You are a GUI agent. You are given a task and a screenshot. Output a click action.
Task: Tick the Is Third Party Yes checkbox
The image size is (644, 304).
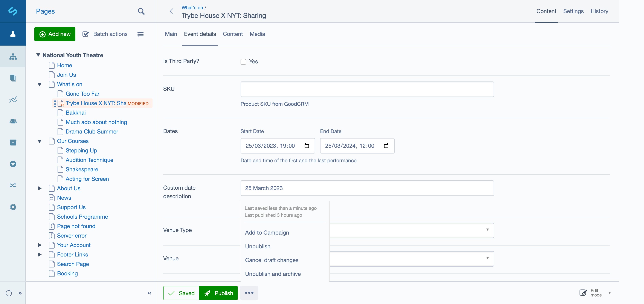(x=243, y=61)
